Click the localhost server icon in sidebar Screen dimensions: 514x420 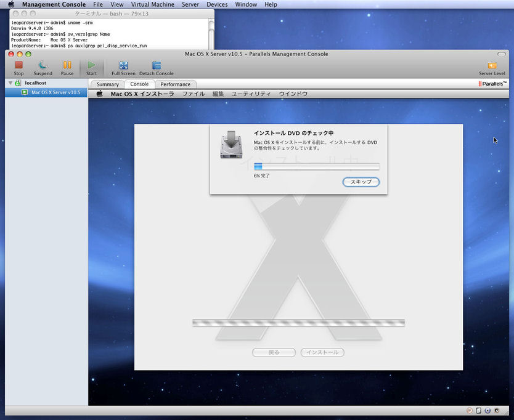18,83
